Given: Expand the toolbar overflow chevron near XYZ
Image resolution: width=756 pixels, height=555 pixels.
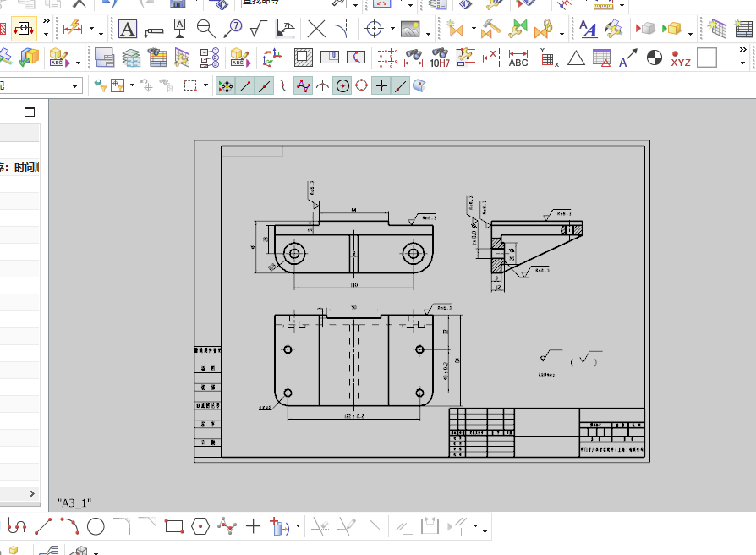Looking at the screenshot, I should [743, 50].
